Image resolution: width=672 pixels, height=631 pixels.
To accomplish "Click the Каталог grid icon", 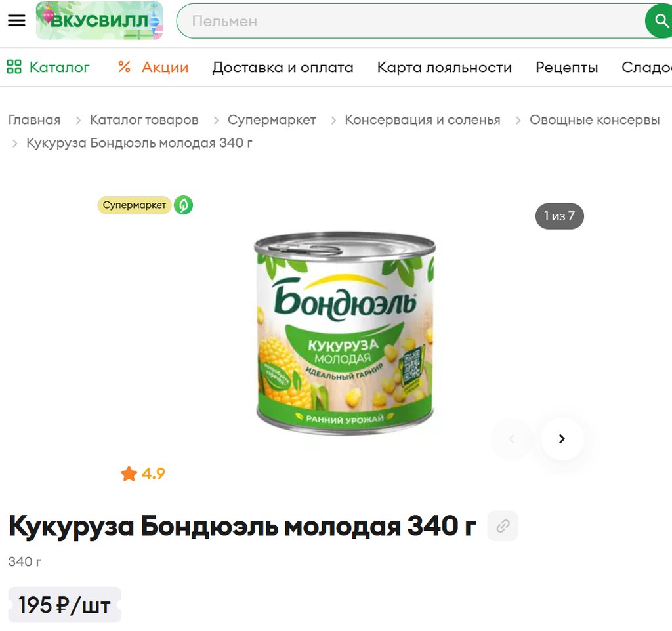I will point(14,67).
